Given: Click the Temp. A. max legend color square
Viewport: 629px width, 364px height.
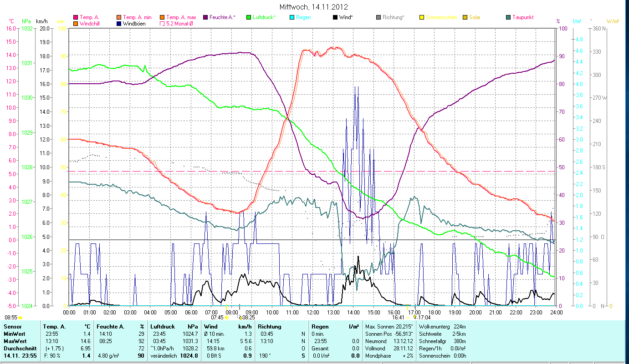Looking at the screenshot, I should point(163,17).
